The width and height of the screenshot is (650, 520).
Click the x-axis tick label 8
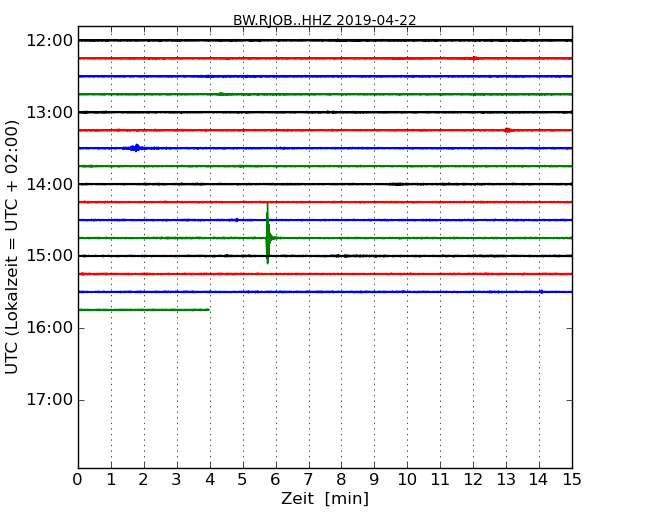[x=341, y=480]
